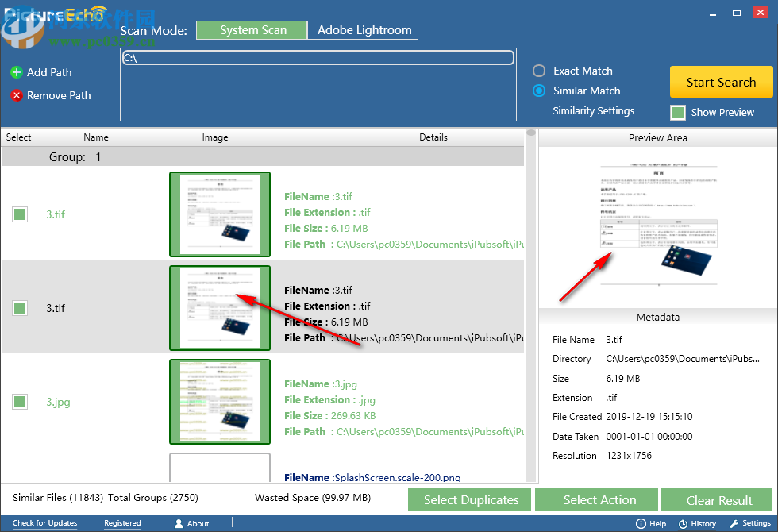
Task: Open the About person icon
Action: pyautogui.click(x=179, y=523)
